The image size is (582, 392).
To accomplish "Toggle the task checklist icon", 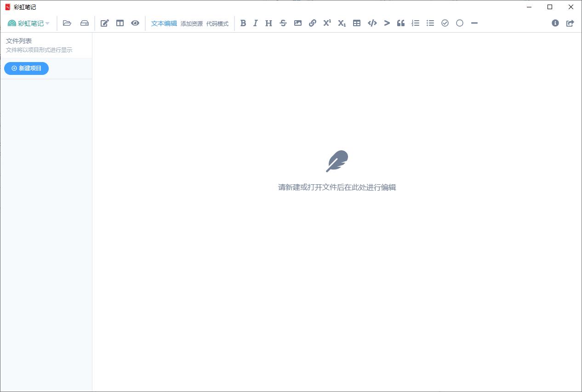I will pyautogui.click(x=445, y=23).
